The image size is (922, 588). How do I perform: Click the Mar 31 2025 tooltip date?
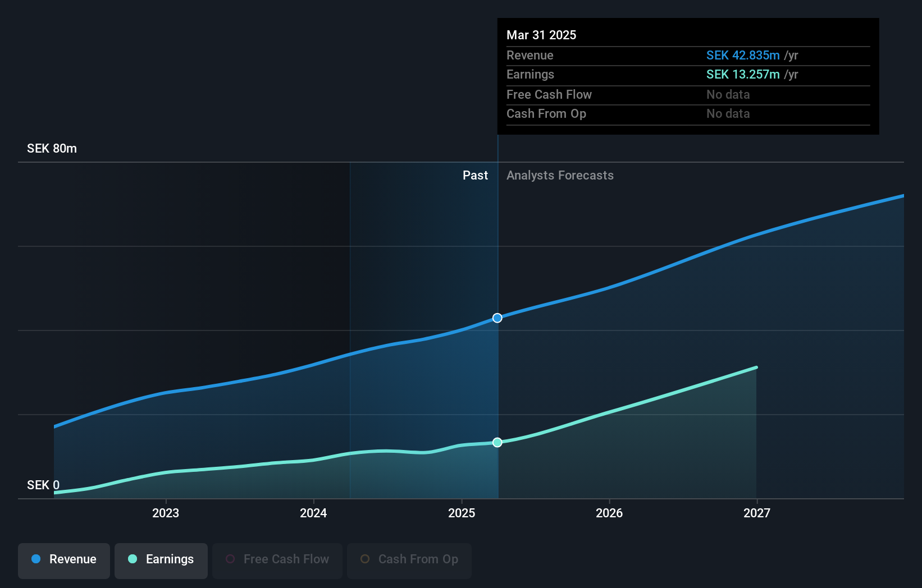point(541,35)
